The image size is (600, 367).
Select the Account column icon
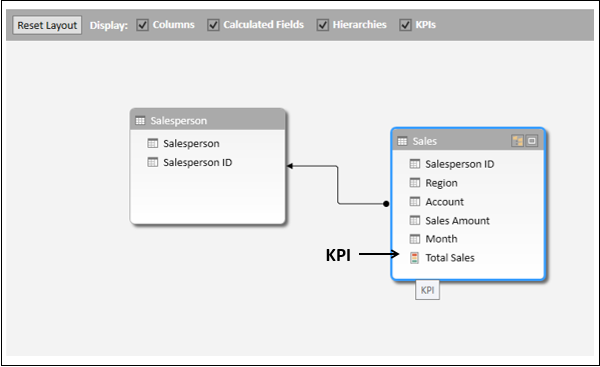point(415,202)
